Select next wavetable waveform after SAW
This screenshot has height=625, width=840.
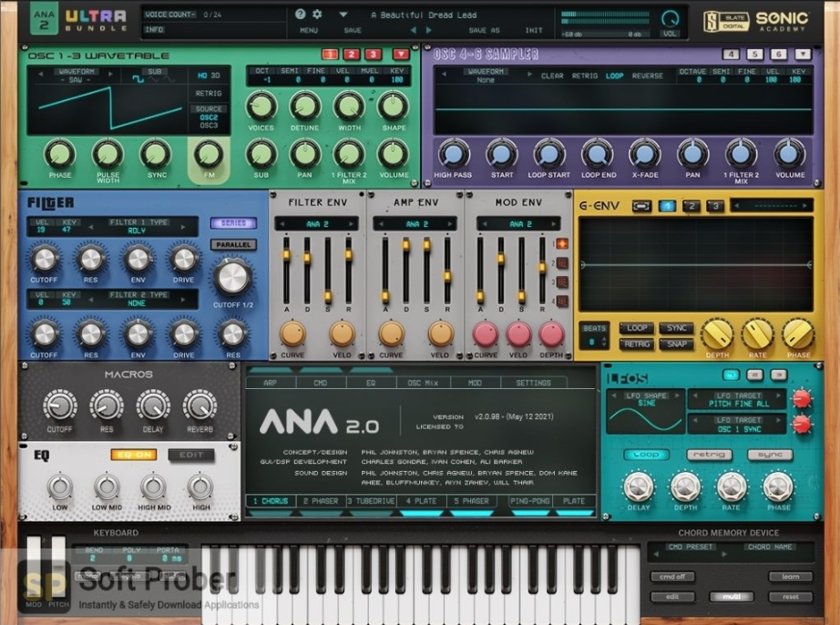point(110,75)
